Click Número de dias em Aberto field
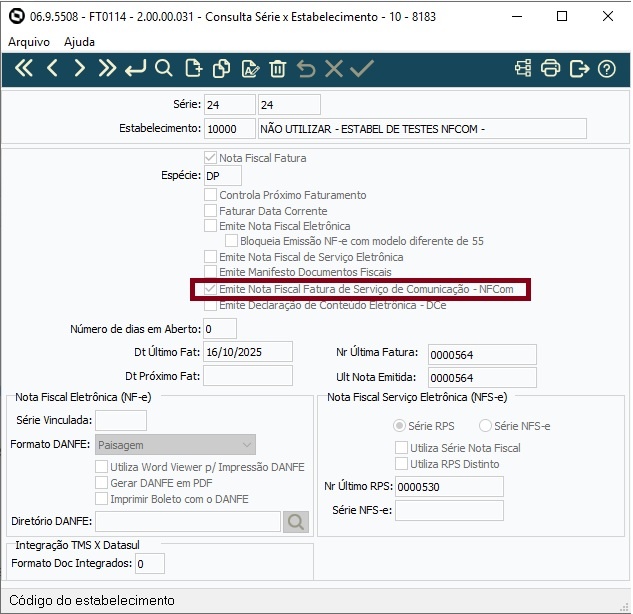The image size is (633, 614). tap(220, 329)
